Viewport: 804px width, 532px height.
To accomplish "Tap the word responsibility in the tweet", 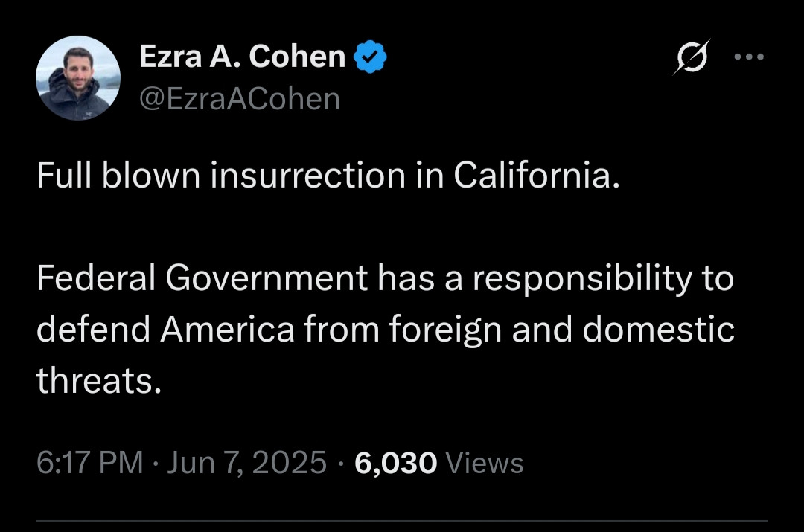I will [580, 279].
